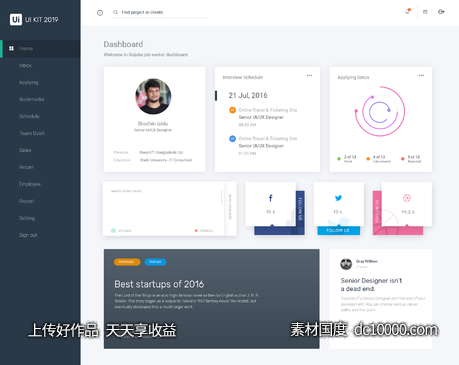Image resolution: width=459 pixels, height=365 pixels.
Task: Click the 01.00 PM interview time
Action: pyautogui.click(x=247, y=154)
